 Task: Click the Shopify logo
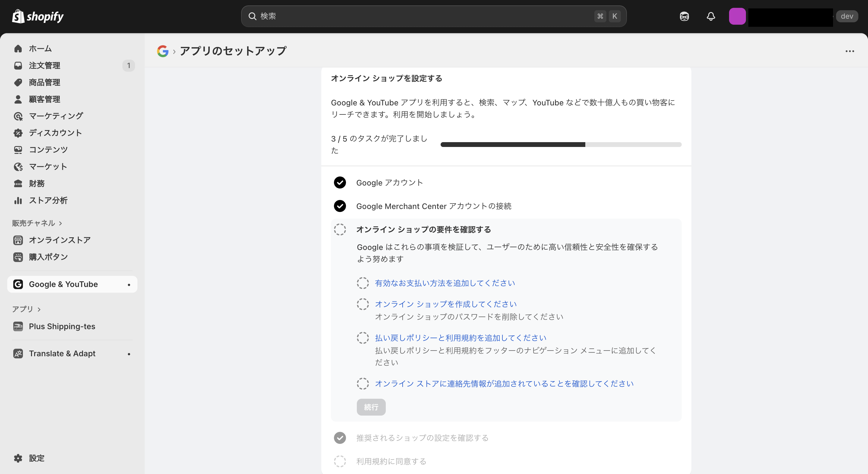click(38, 16)
